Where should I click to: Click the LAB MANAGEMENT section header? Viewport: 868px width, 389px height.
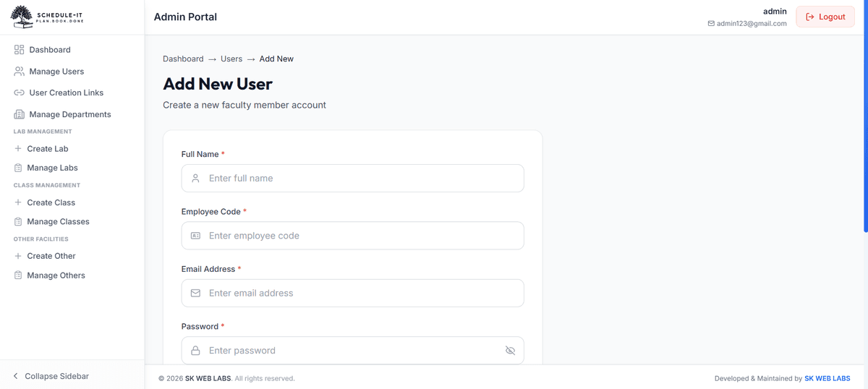click(43, 132)
